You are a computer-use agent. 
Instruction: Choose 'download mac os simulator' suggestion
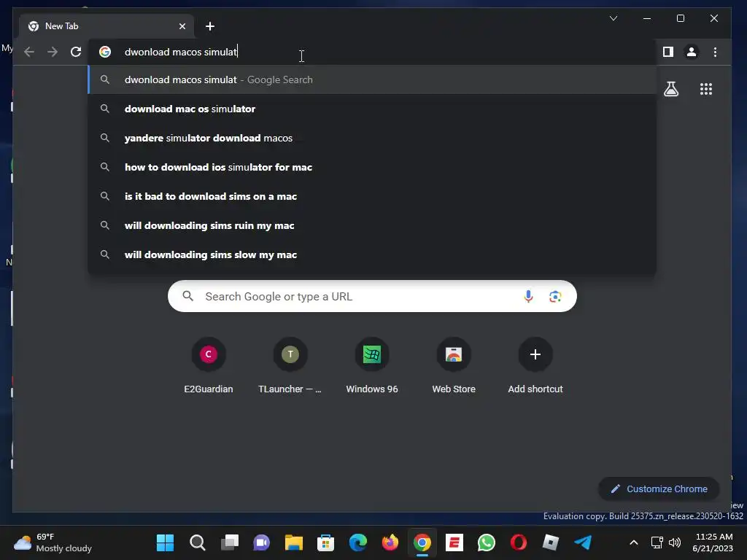(x=372, y=109)
